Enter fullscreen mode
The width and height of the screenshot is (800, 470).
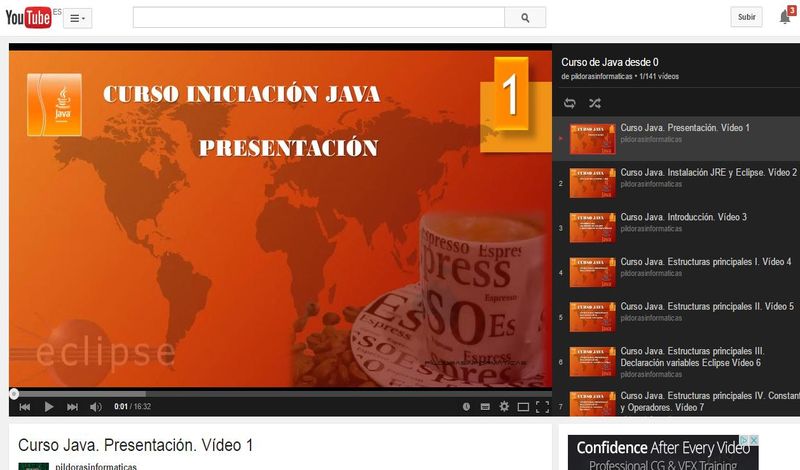(542, 407)
